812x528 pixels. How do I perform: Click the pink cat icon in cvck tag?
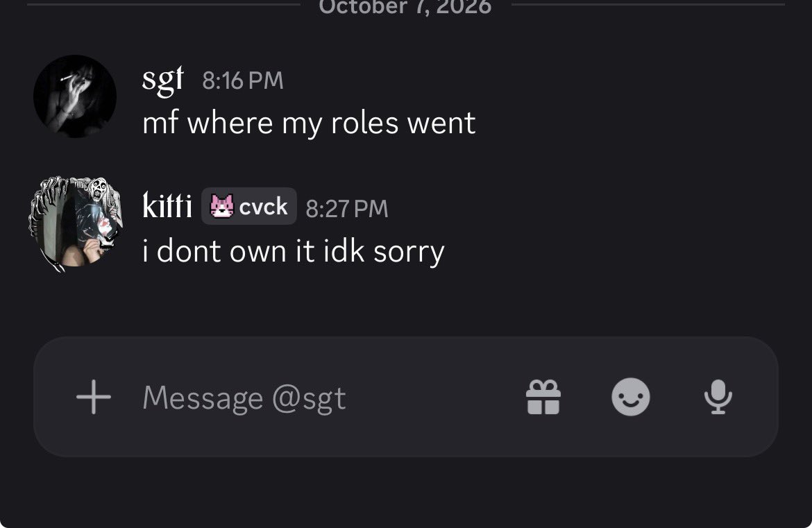(221, 206)
